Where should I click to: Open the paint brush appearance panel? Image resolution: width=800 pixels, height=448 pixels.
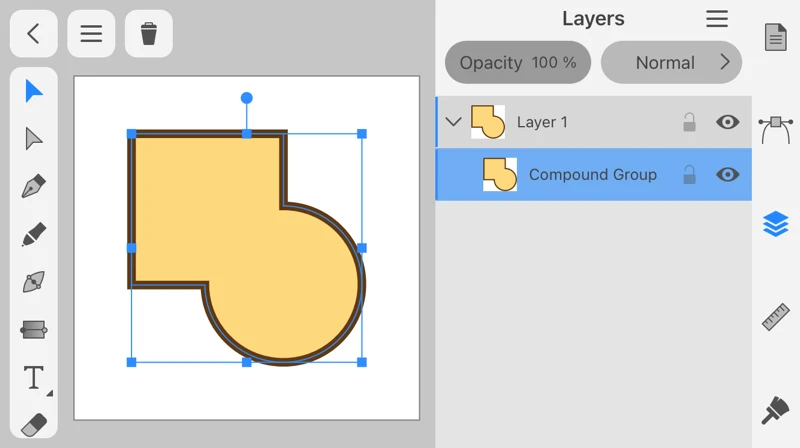776,410
